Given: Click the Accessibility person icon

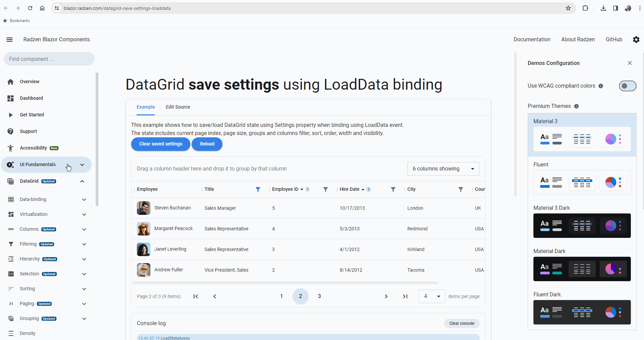Looking at the screenshot, I should tap(10, 148).
